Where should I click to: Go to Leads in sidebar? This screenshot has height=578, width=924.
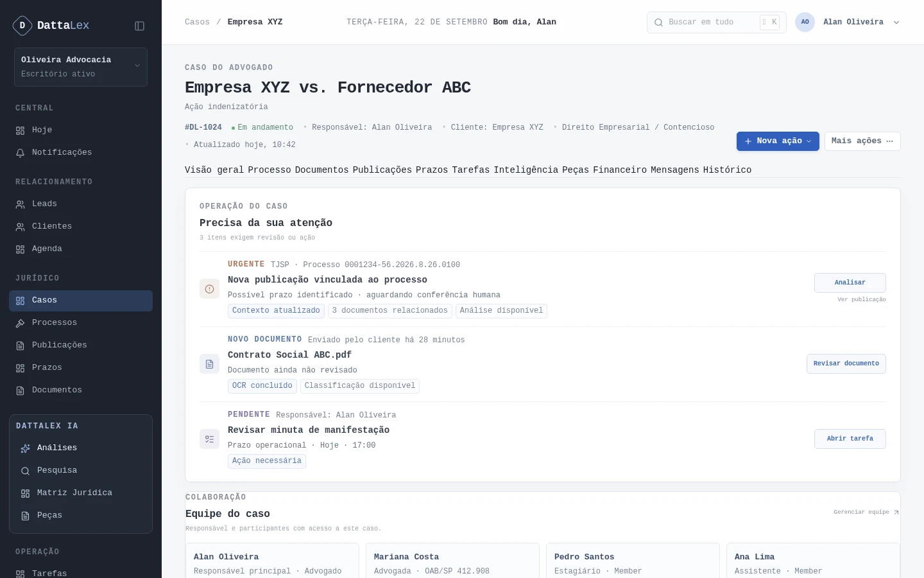(x=81, y=204)
